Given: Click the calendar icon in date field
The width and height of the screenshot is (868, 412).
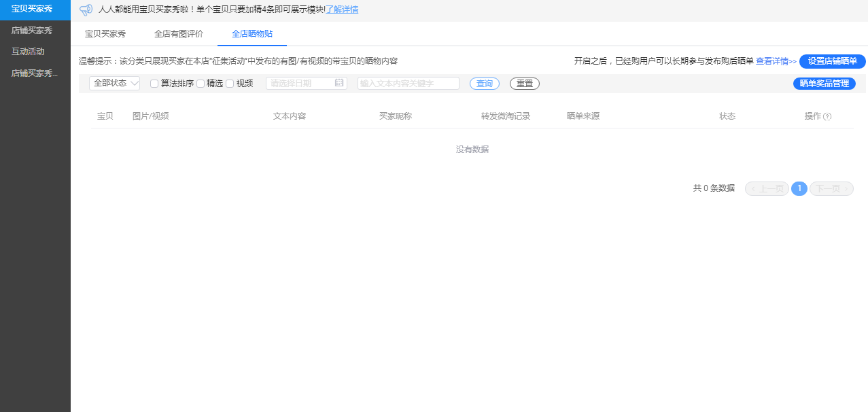Looking at the screenshot, I should pyautogui.click(x=339, y=83).
